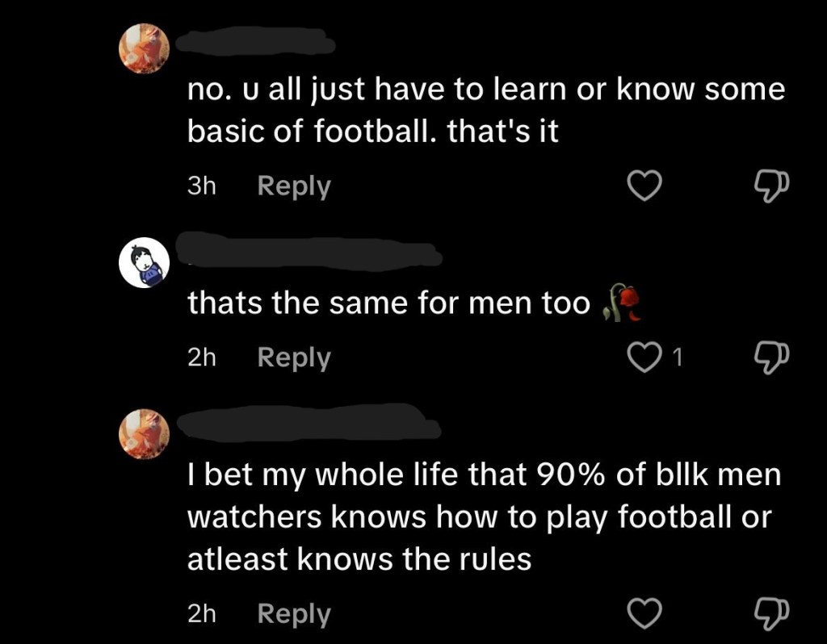Click the wilted rose emoji in second comment

[621, 303]
